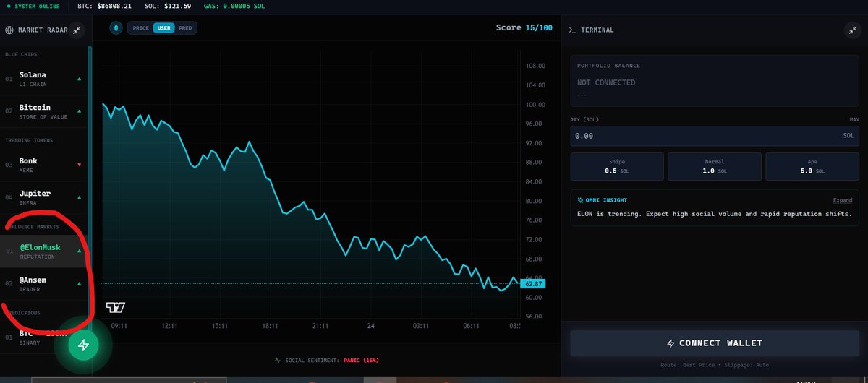The width and height of the screenshot is (868, 383).
Task: Open the TradingView logo on chart
Action: point(116,307)
